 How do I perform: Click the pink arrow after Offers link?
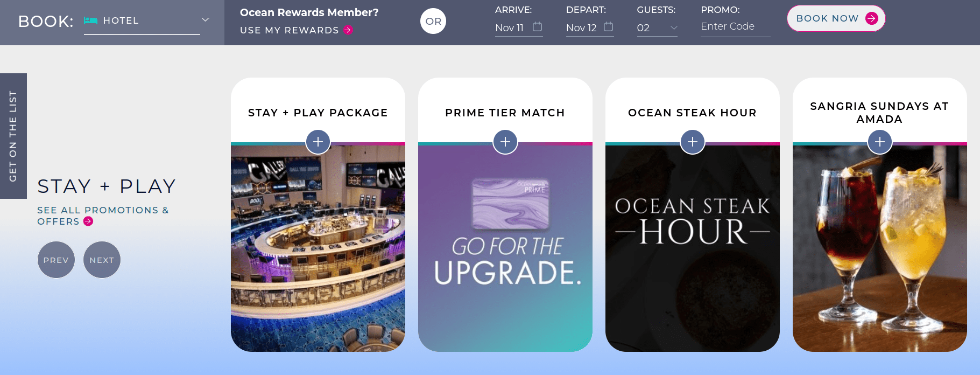click(x=88, y=221)
